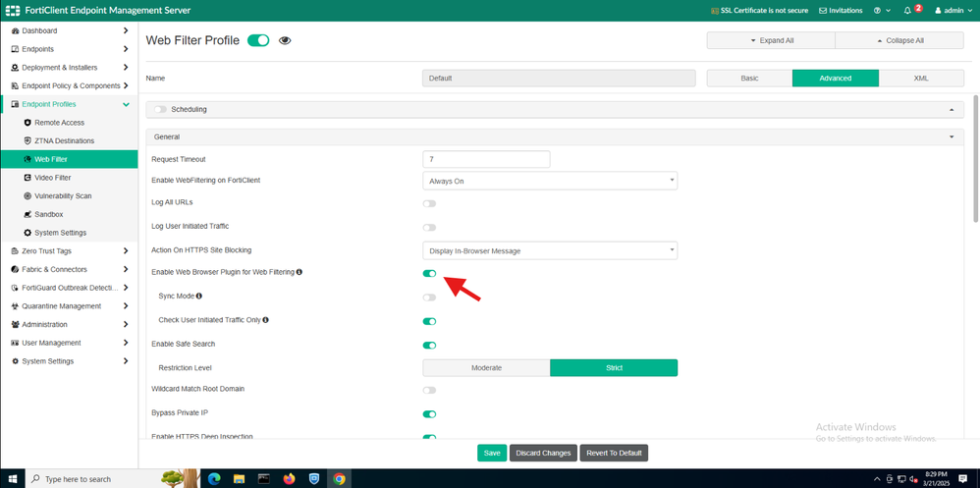The image size is (980, 488).
Task: Click the Zero Trust Tags icon
Action: coord(15,251)
